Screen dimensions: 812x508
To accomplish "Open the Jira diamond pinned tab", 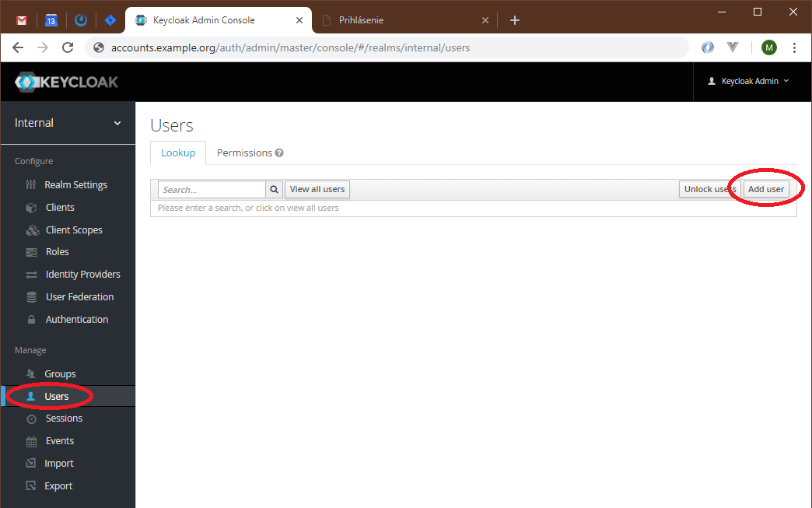I will (x=110, y=20).
